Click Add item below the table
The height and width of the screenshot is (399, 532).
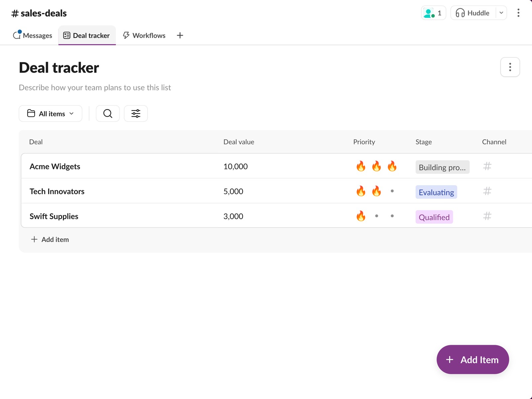50,239
